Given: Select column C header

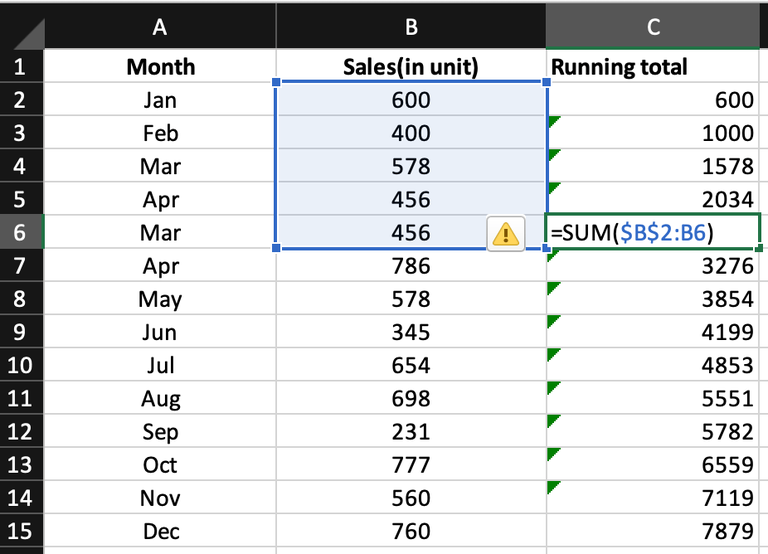Looking at the screenshot, I should click(x=654, y=28).
